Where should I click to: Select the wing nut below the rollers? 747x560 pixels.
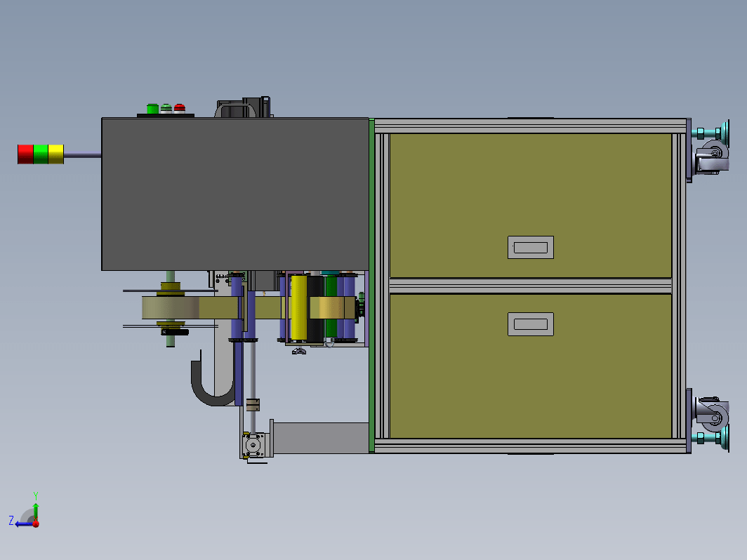[x=299, y=352]
